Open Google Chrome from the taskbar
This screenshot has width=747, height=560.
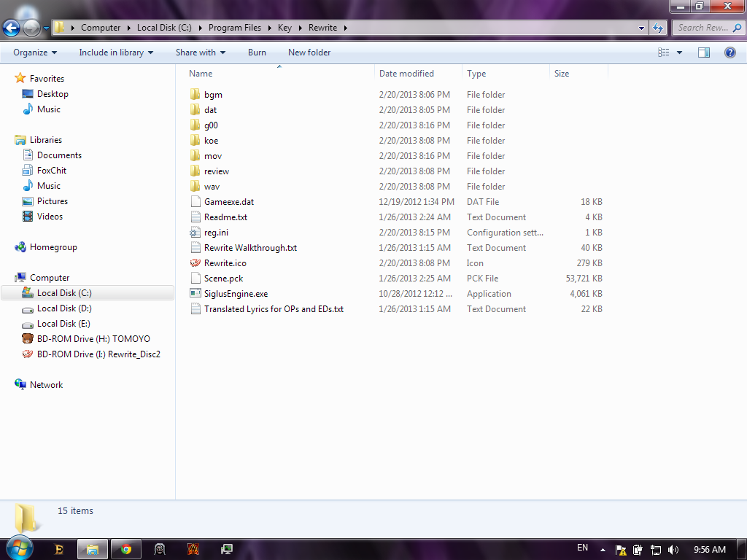(126, 549)
